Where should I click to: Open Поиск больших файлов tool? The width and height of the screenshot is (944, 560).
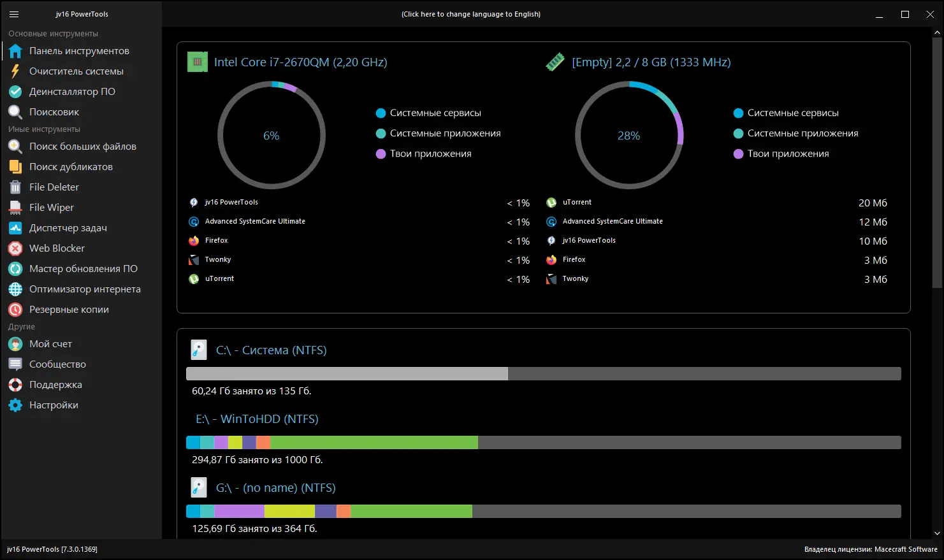coord(82,147)
